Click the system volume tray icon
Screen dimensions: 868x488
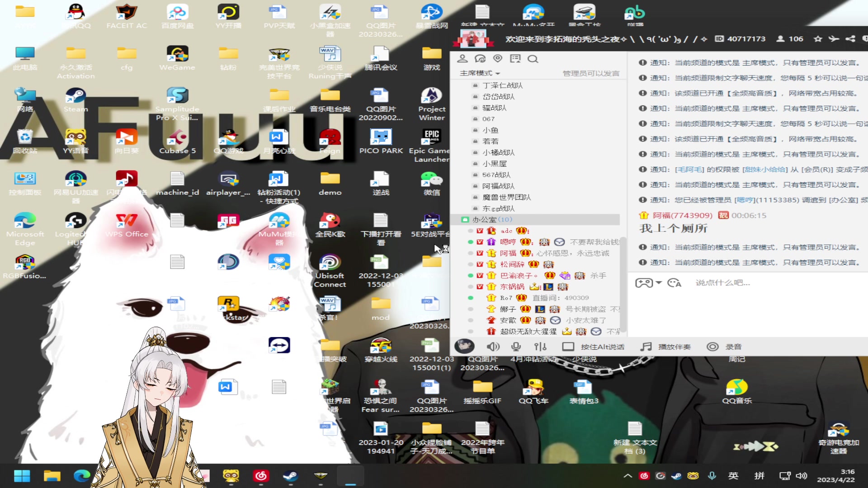point(802,476)
